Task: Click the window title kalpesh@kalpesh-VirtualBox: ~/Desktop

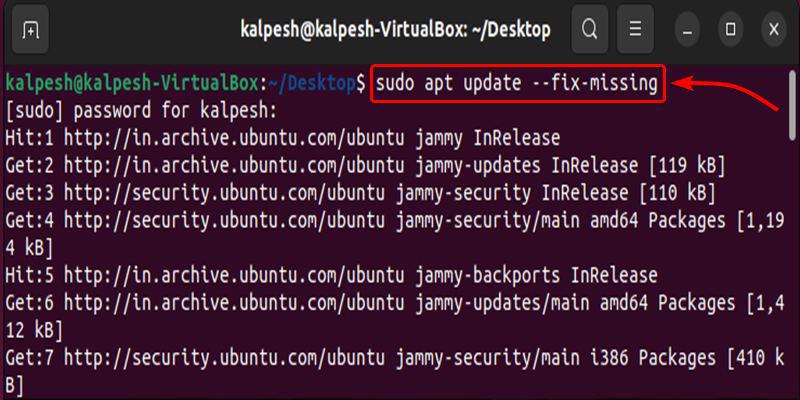Action: tap(395, 29)
